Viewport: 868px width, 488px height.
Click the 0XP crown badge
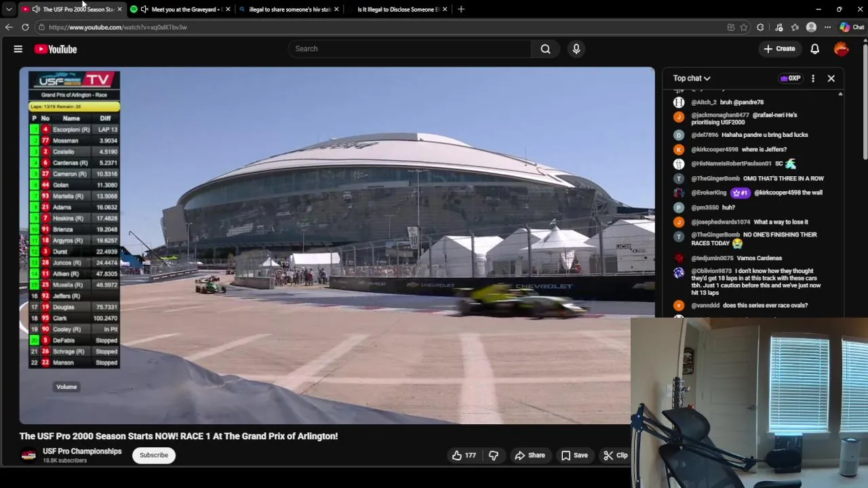[791, 78]
